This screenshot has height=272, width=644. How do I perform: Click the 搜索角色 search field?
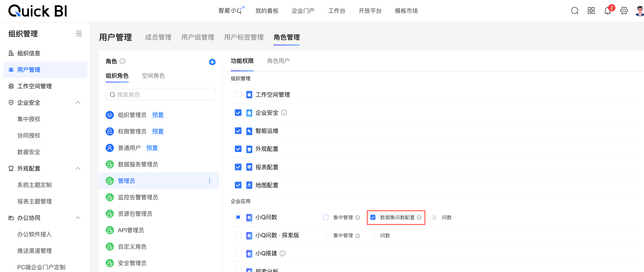coord(161,95)
